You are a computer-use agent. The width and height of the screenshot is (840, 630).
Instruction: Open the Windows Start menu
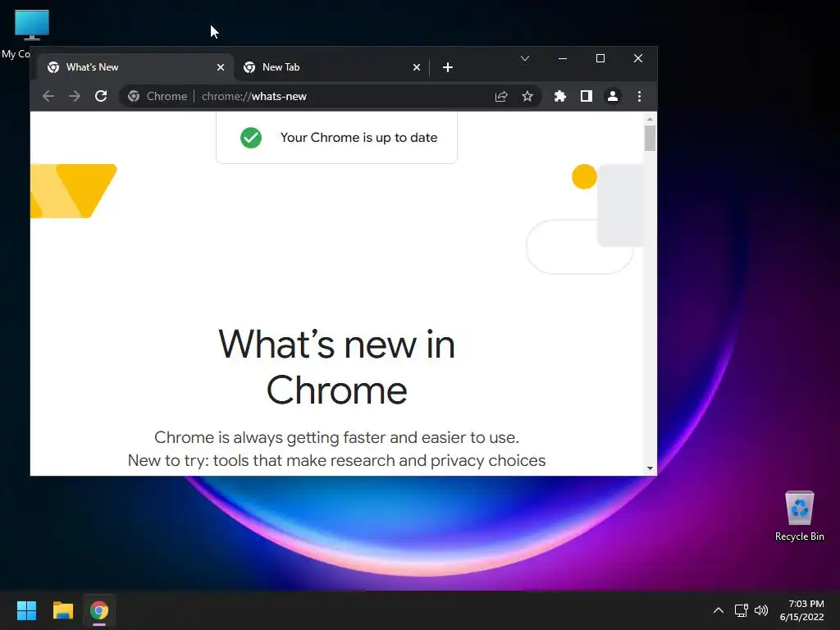pos(26,610)
